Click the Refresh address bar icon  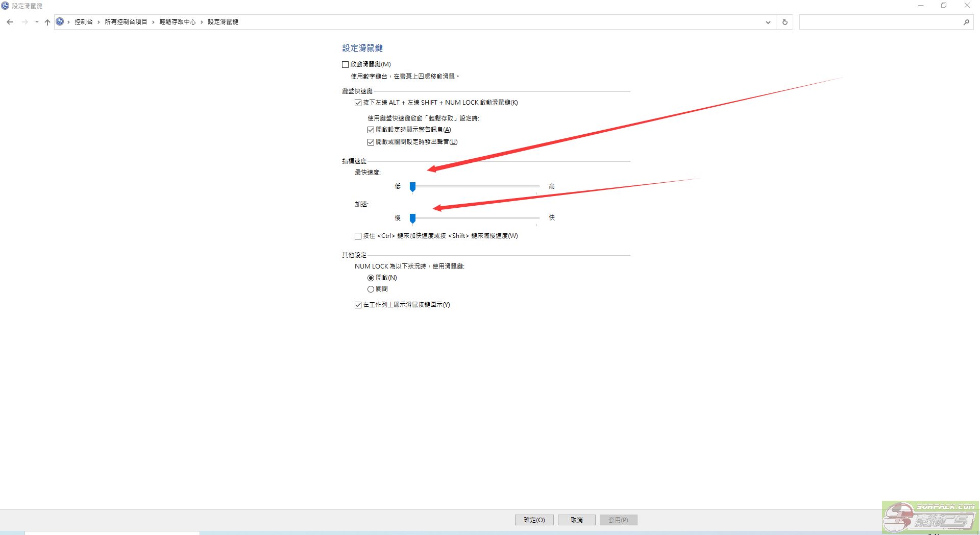pyautogui.click(x=785, y=22)
